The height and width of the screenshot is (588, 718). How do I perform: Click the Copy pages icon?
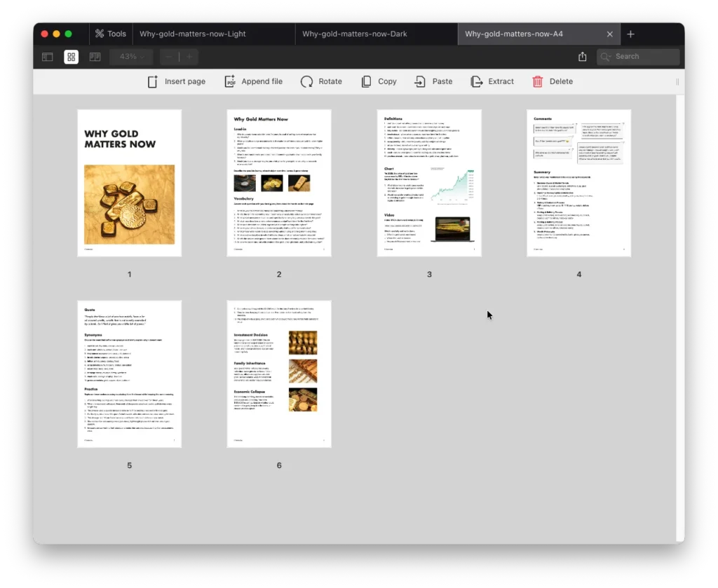pos(367,81)
